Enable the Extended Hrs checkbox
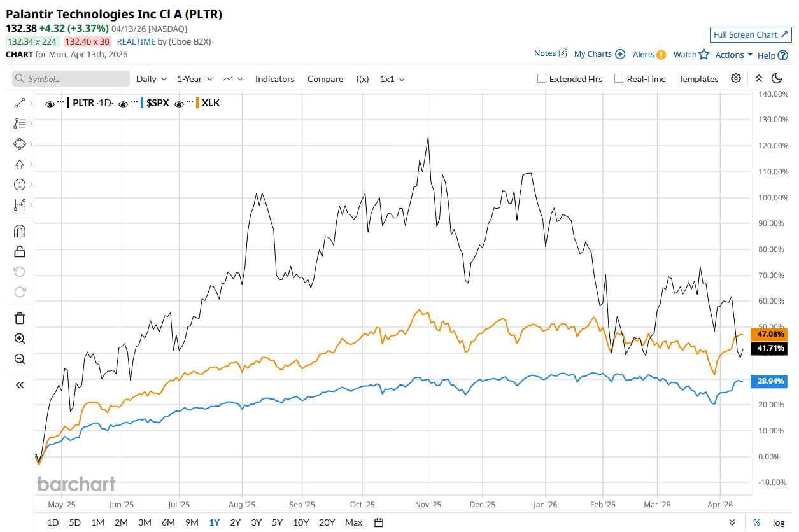This screenshot has width=799, height=532. [542, 79]
